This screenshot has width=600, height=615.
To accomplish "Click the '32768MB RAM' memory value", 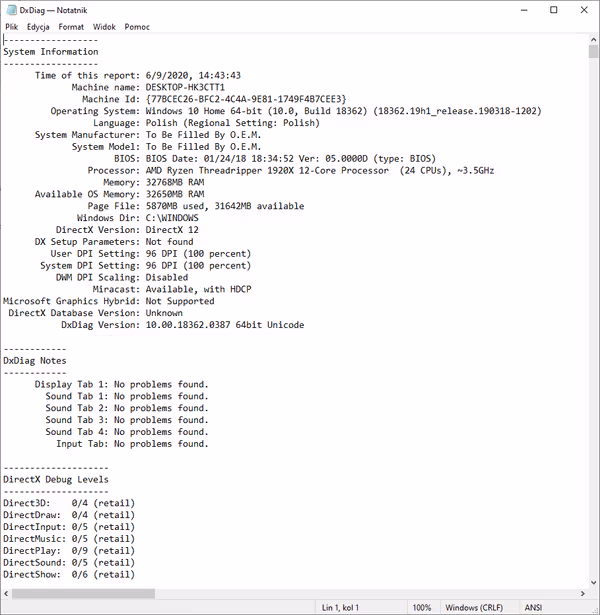I will pos(175,182).
